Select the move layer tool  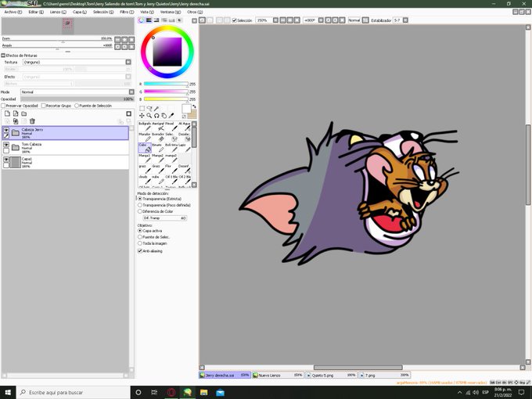pos(142,116)
